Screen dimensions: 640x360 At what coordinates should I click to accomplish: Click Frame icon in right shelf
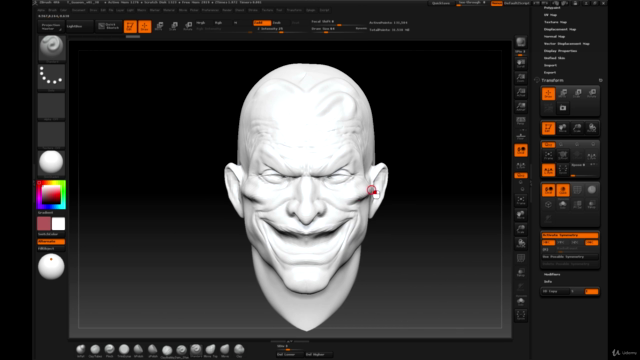(x=521, y=200)
